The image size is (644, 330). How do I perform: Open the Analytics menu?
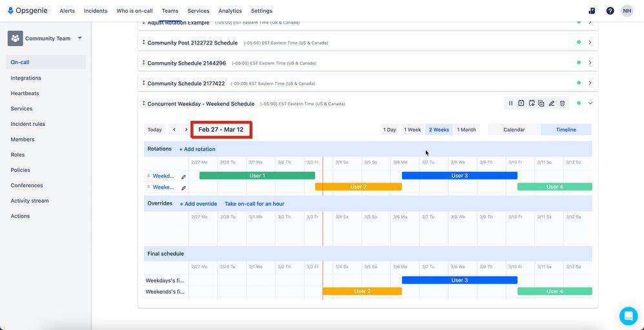pyautogui.click(x=230, y=11)
